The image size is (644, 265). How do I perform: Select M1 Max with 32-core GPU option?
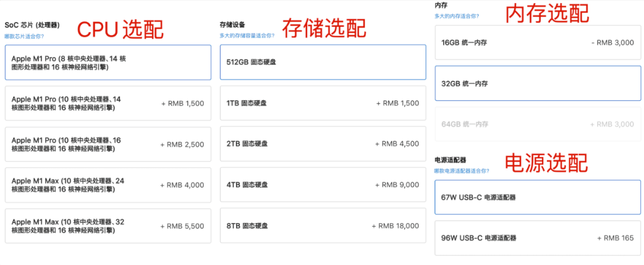(x=108, y=226)
